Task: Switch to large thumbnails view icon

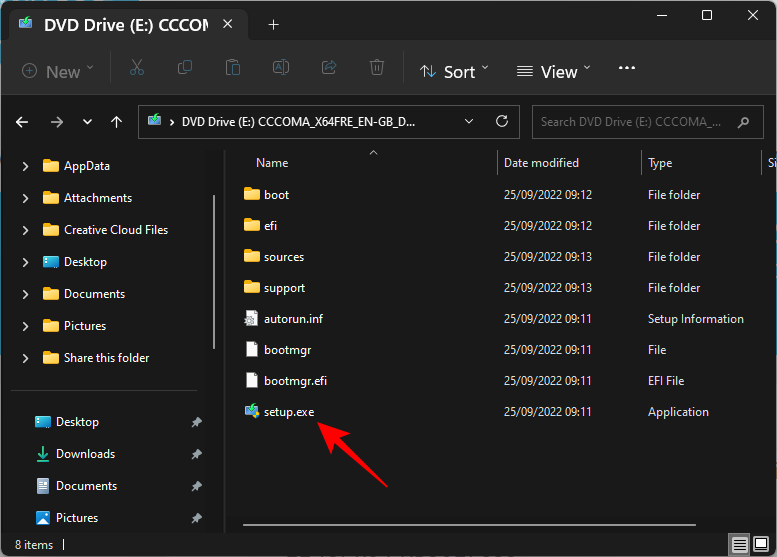Action: pyautogui.click(x=761, y=544)
